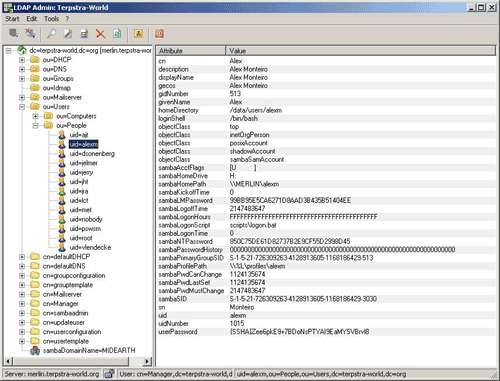This screenshot has width=500, height=381.
Task: Collapse the root dc=terpstra-world node
Action: (x=9, y=50)
